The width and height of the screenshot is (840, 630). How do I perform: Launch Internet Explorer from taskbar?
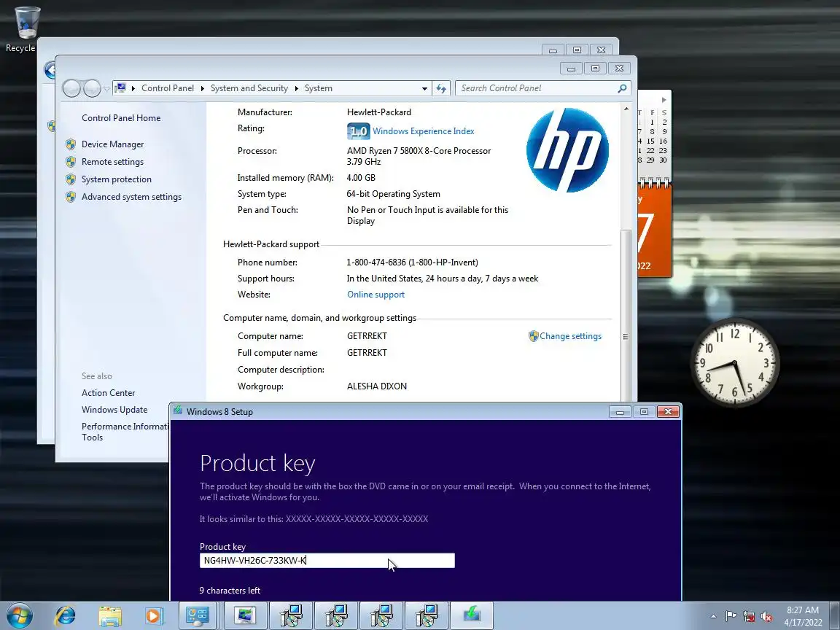coord(66,616)
